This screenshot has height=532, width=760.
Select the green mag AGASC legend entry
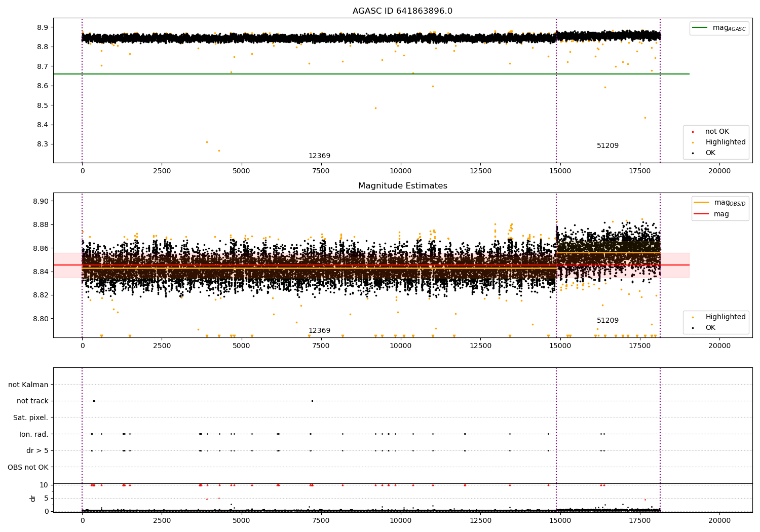(719, 28)
